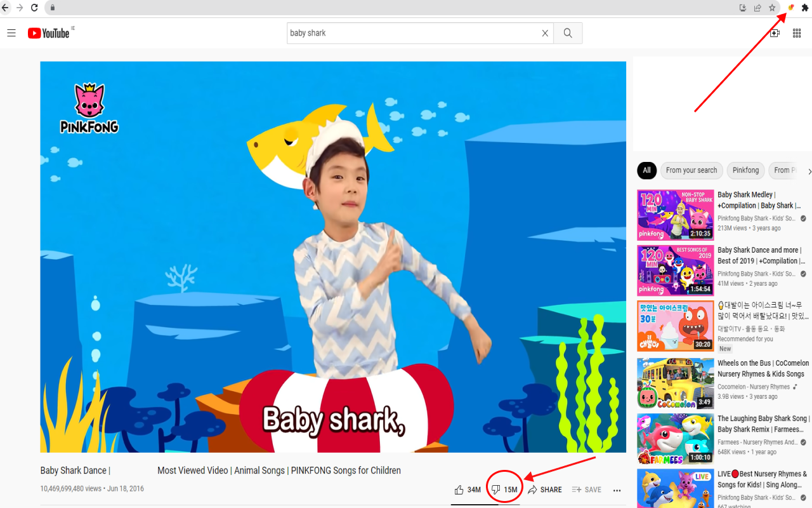Click the Baby Shark Dance main video title
812x508 pixels.
click(221, 471)
